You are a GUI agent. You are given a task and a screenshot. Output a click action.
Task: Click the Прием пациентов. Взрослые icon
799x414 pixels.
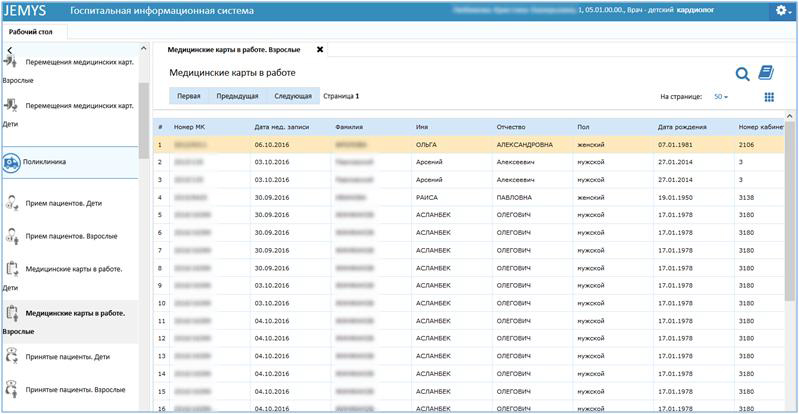pyautogui.click(x=12, y=237)
